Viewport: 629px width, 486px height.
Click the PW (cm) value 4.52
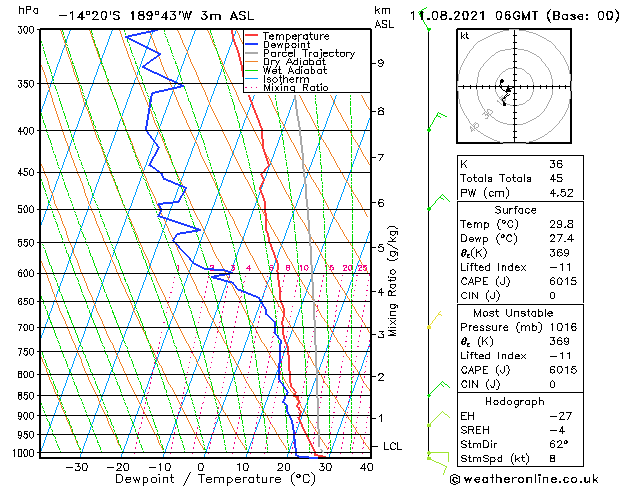point(561,193)
